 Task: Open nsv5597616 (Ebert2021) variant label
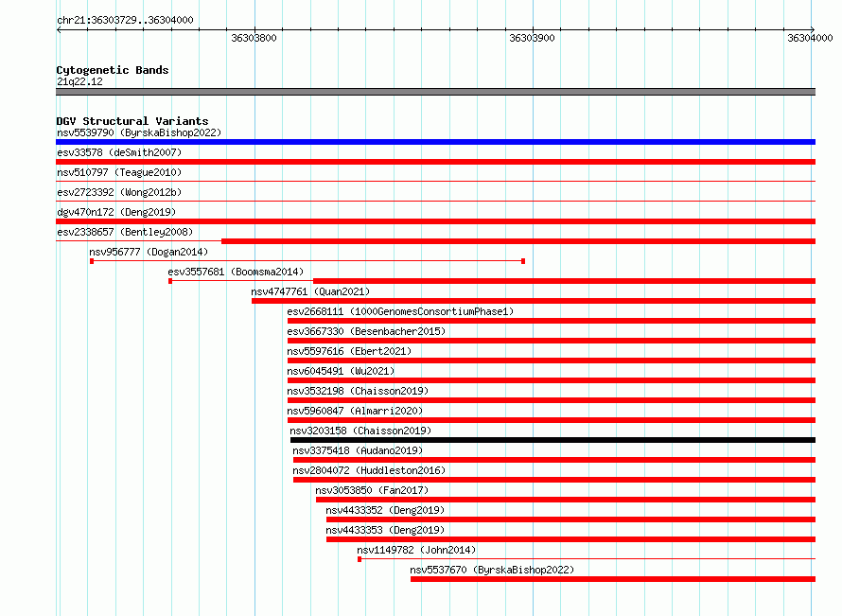349,351
